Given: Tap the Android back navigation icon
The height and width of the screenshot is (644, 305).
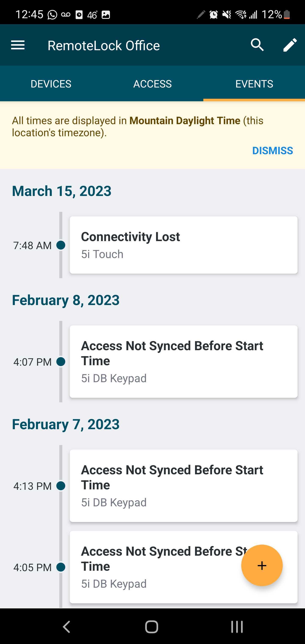Looking at the screenshot, I should tap(67, 626).
